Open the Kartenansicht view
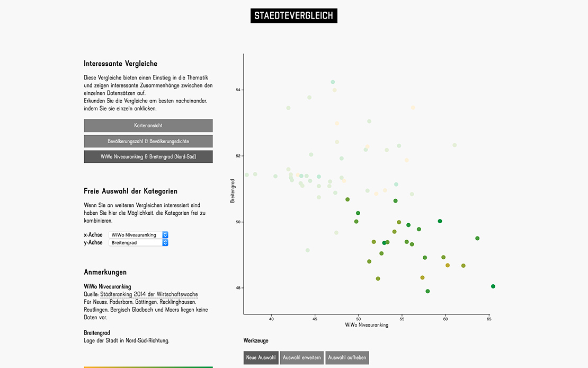 click(148, 126)
